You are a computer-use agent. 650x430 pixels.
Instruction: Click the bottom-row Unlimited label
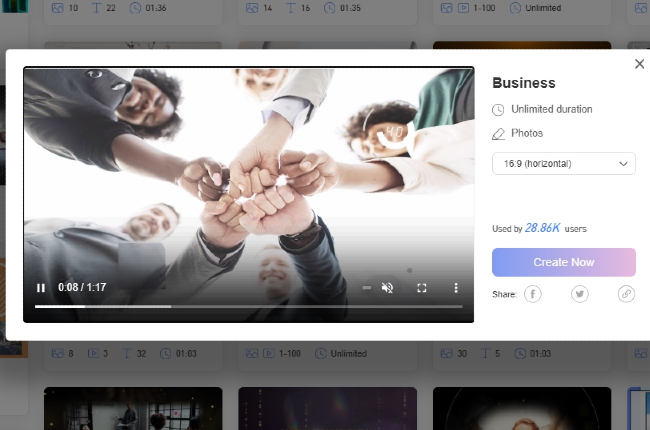tap(349, 354)
